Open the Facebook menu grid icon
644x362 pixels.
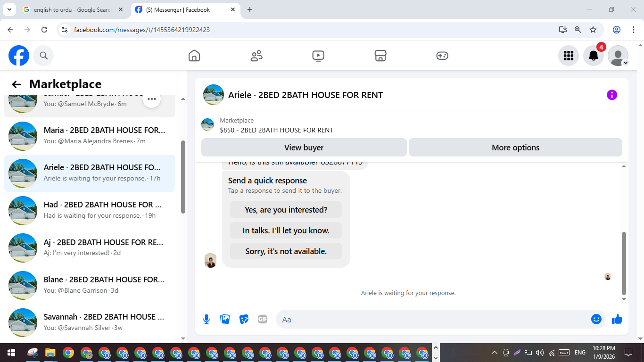coord(569,56)
